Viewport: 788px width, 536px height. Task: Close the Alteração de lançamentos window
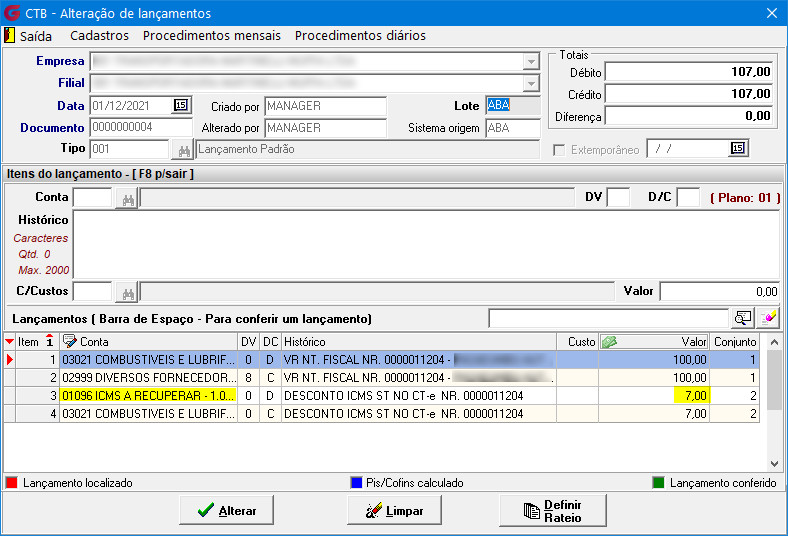(x=772, y=13)
